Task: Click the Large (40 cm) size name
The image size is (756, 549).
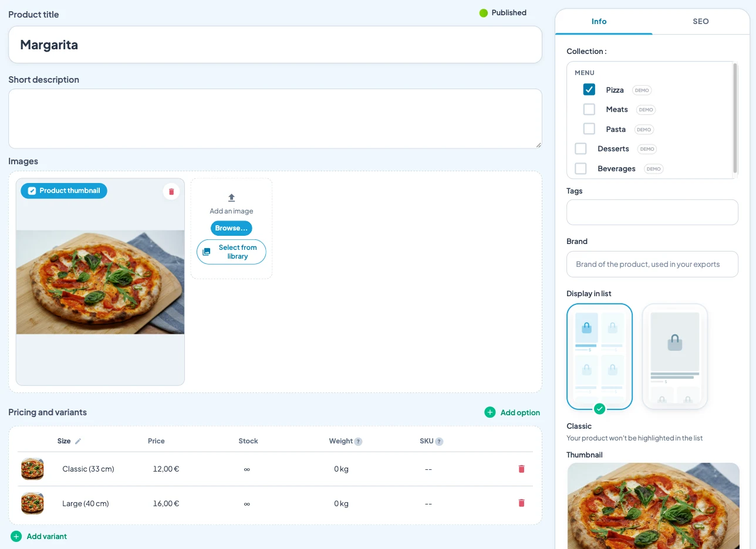Action: coord(86,503)
